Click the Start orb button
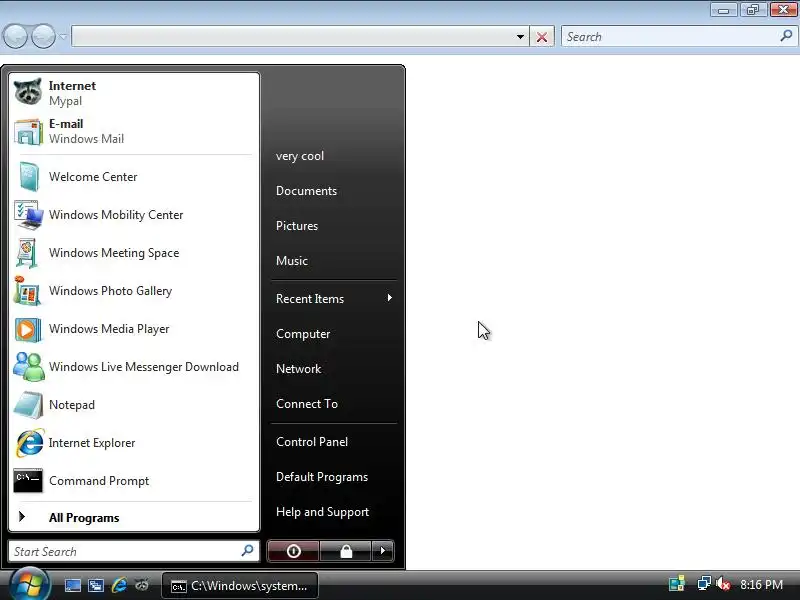 (29, 584)
